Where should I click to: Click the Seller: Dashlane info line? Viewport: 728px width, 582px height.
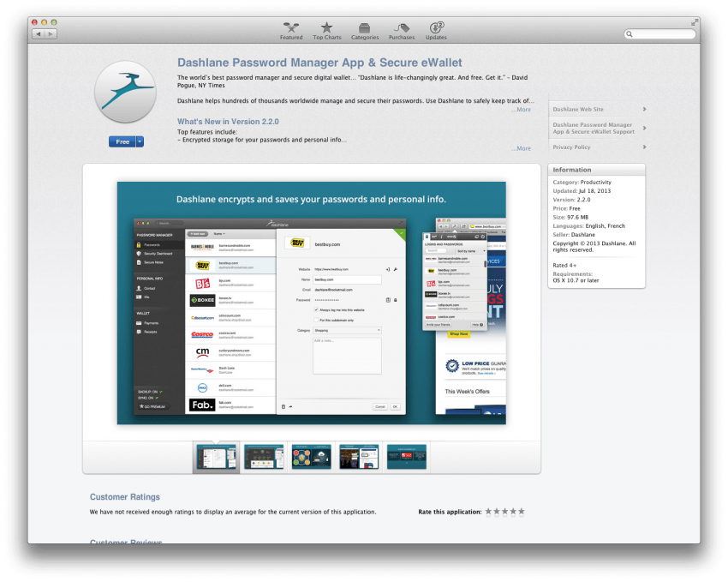point(574,235)
